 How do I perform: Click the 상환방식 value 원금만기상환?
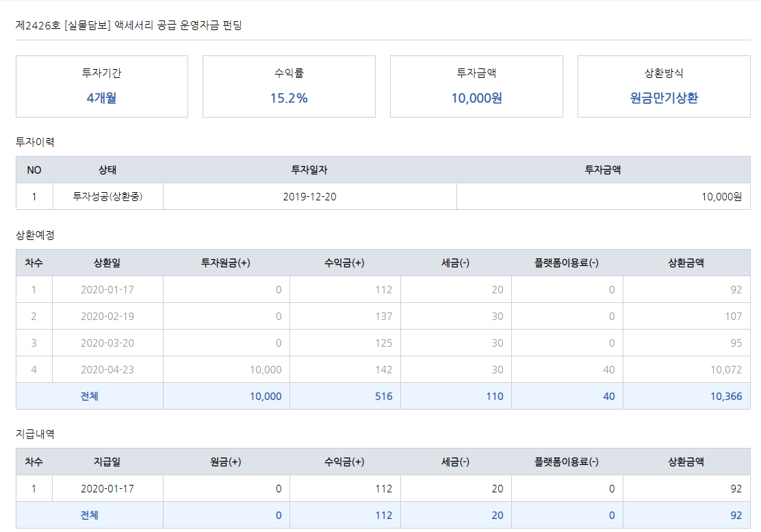[x=664, y=98]
